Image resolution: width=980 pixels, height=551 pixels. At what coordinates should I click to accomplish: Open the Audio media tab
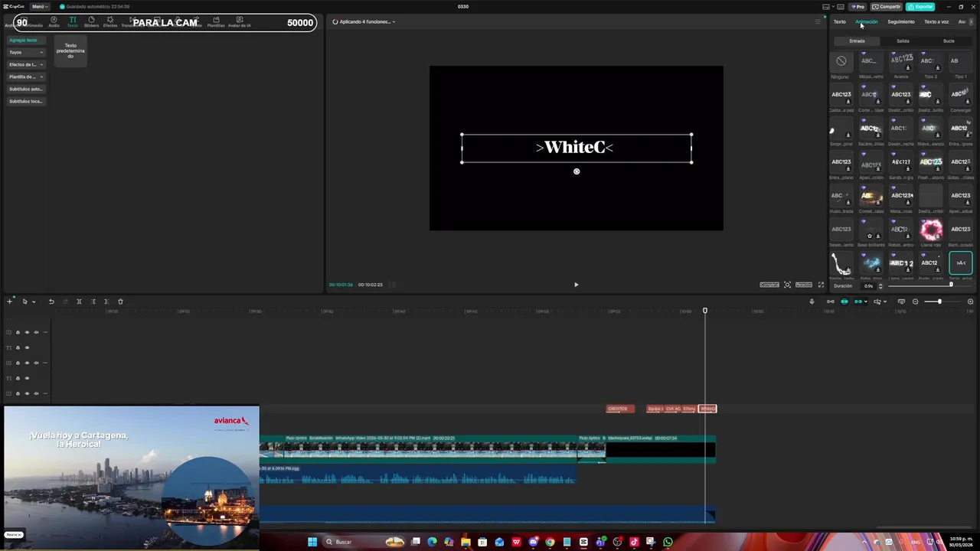pos(54,22)
